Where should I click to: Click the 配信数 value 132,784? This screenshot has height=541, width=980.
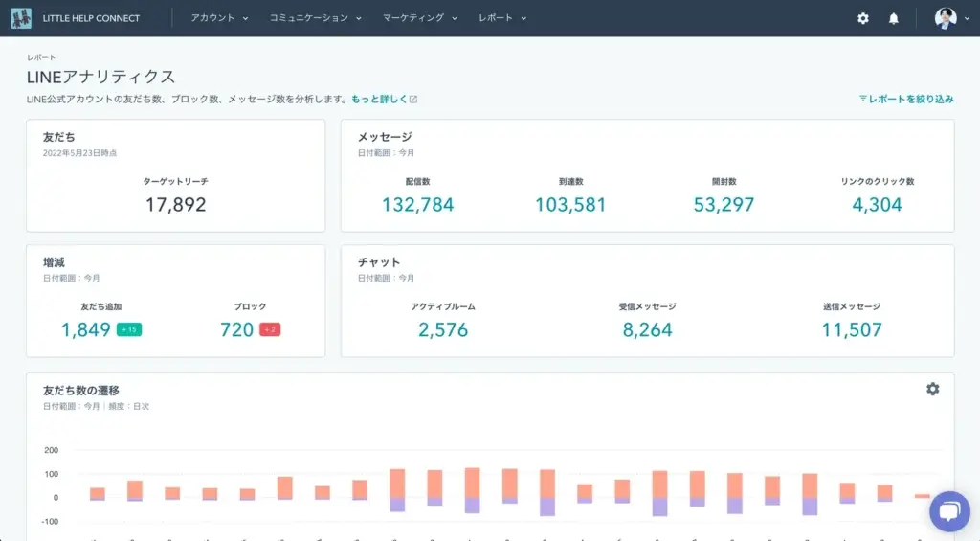point(417,205)
